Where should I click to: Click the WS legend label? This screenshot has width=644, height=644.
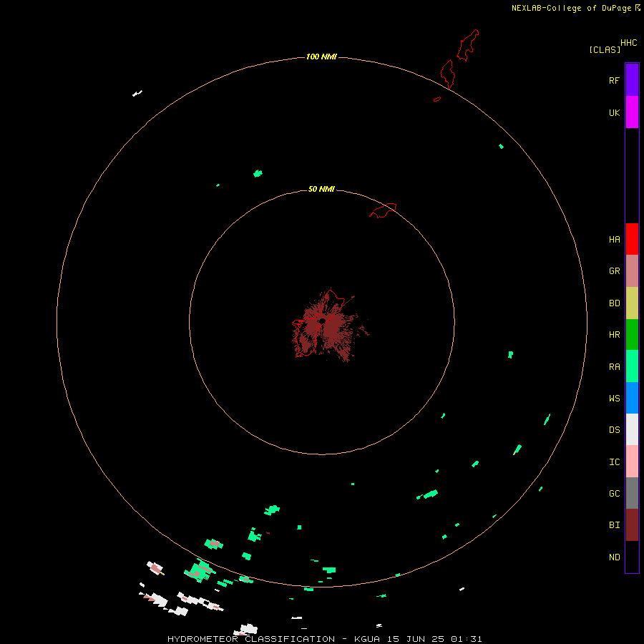pyautogui.click(x=615, y=398)
